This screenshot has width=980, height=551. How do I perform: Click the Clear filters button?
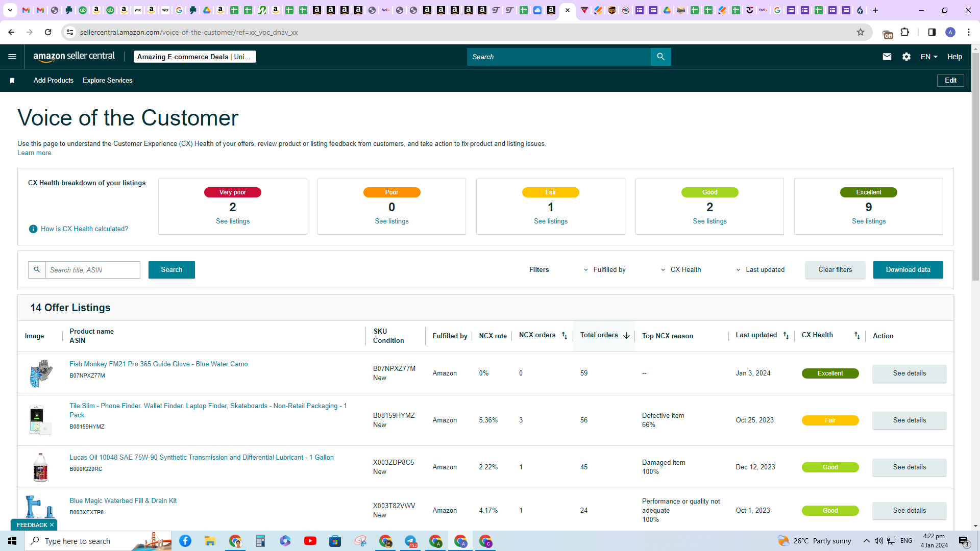pos(835,270)
